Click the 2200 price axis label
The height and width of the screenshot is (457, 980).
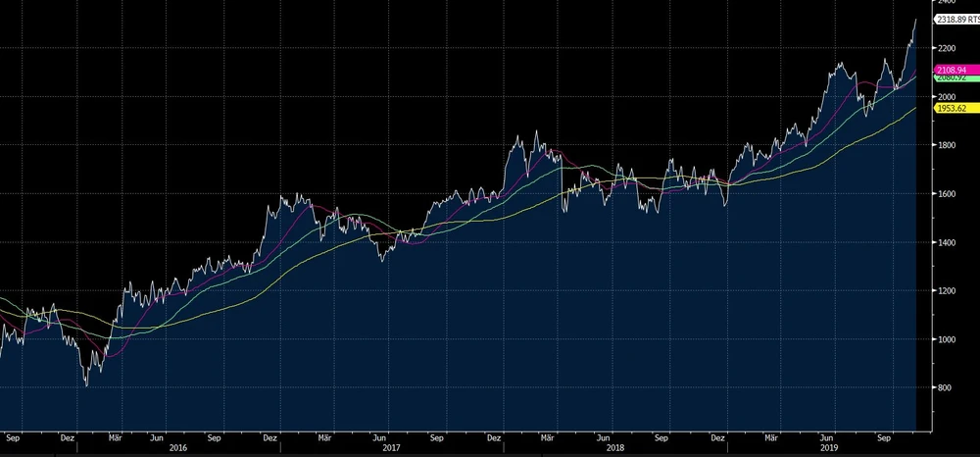948,48
